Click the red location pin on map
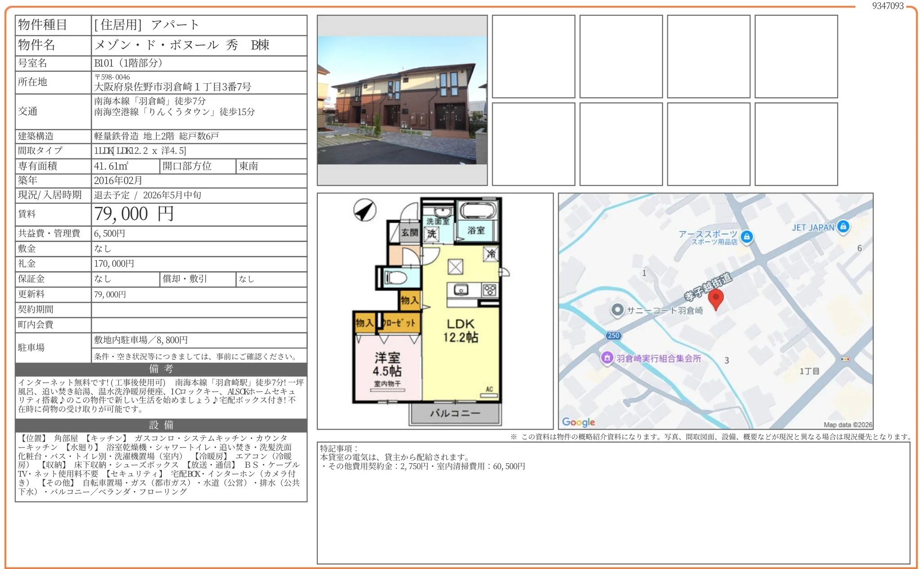This screenshot has height=569, width=924. pos(715,298)
